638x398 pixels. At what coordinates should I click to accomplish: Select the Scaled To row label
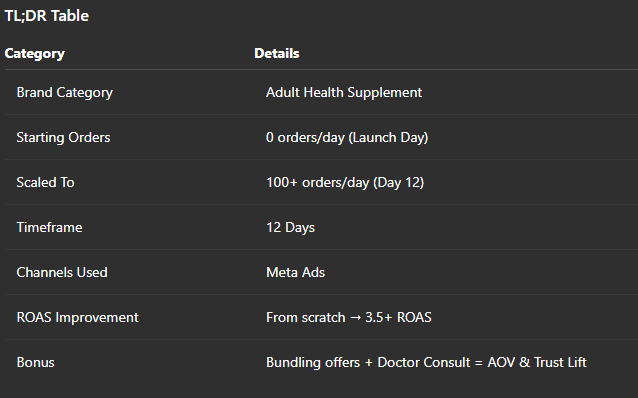(x=45, y=182)
